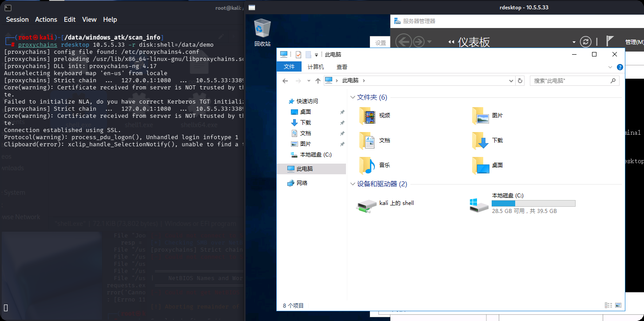The height and width of the screenshot is (321, 644).
Task: Open the 文件 (File) ribbon tab
Action: pyautogui.click(x=289, y=67)
